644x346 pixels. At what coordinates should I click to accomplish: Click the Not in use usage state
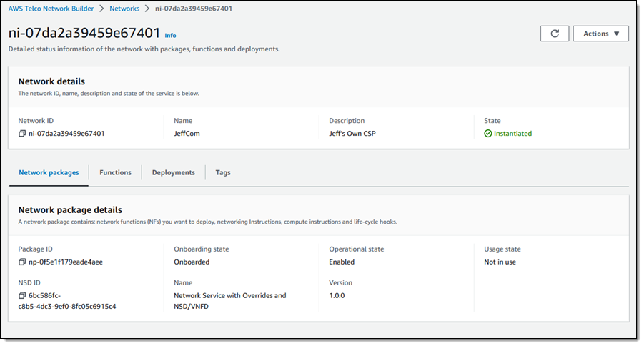pos(500,262)
